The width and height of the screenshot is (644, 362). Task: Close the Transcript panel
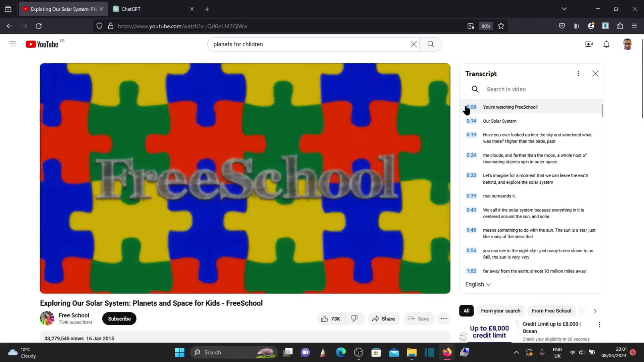[x=595, y=74]
